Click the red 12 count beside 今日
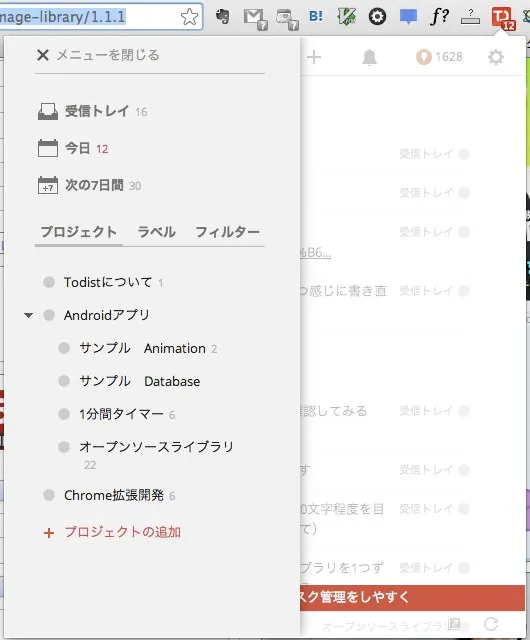530x640 pixels. pyautogui.click(x=102, y=149)
